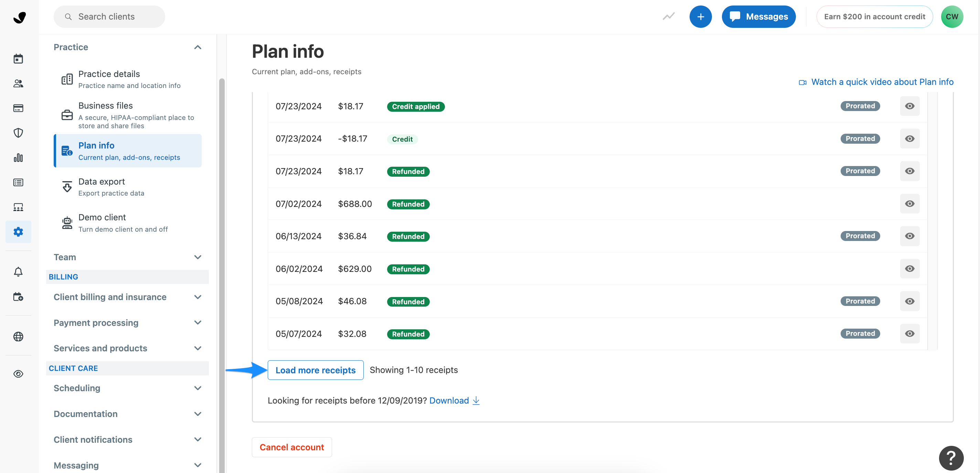Viewport: 980px width, 473px height.
Task: Click the 06/02/2024 receipt date
Action: click(299, 269)
